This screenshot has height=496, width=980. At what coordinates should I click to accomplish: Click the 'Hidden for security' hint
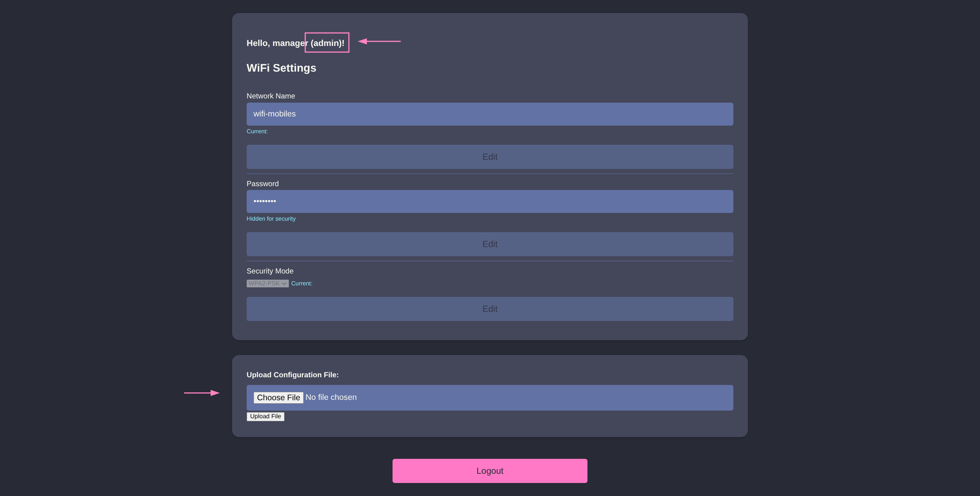(x=271, y=219)
